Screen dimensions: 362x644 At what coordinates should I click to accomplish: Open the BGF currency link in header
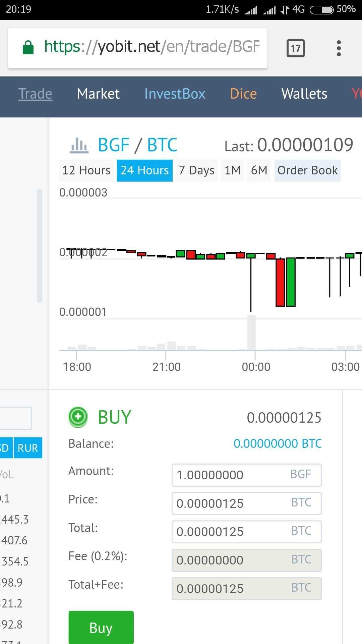(114, 145)
